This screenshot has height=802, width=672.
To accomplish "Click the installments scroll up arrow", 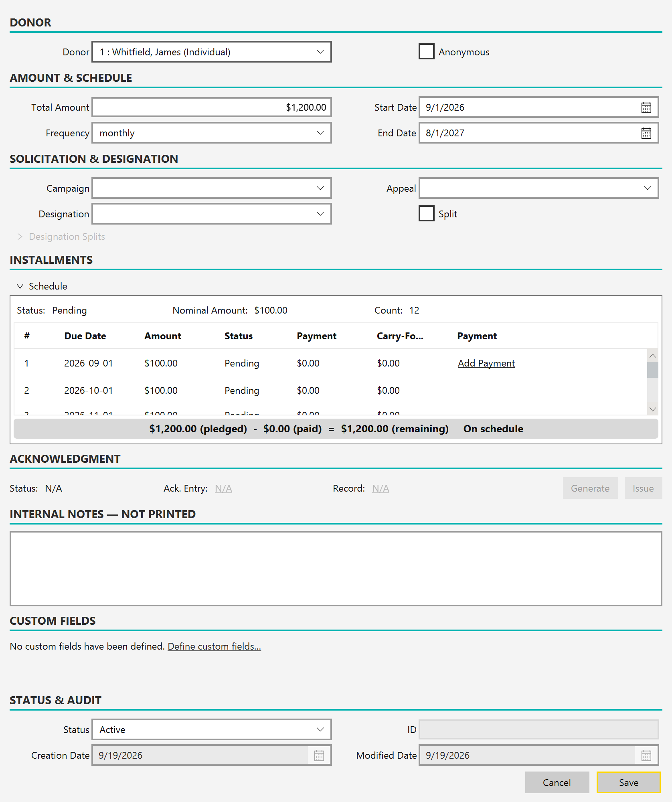I will pos(653,356).
